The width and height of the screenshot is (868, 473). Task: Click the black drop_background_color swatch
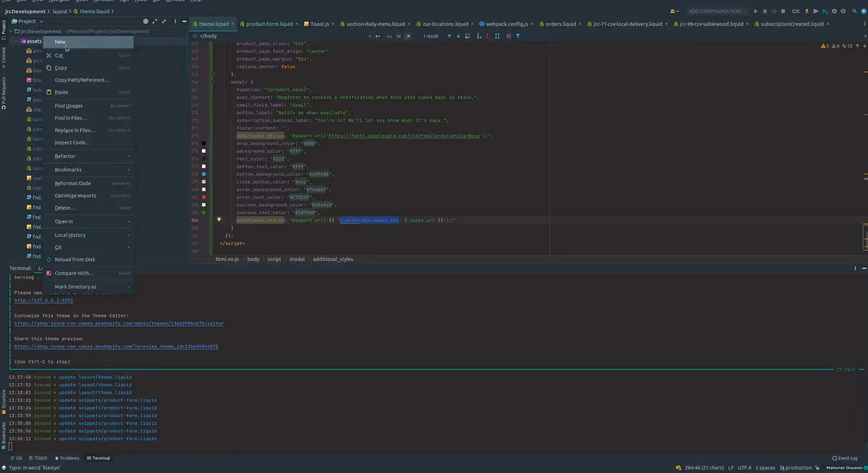pos(204,143)
